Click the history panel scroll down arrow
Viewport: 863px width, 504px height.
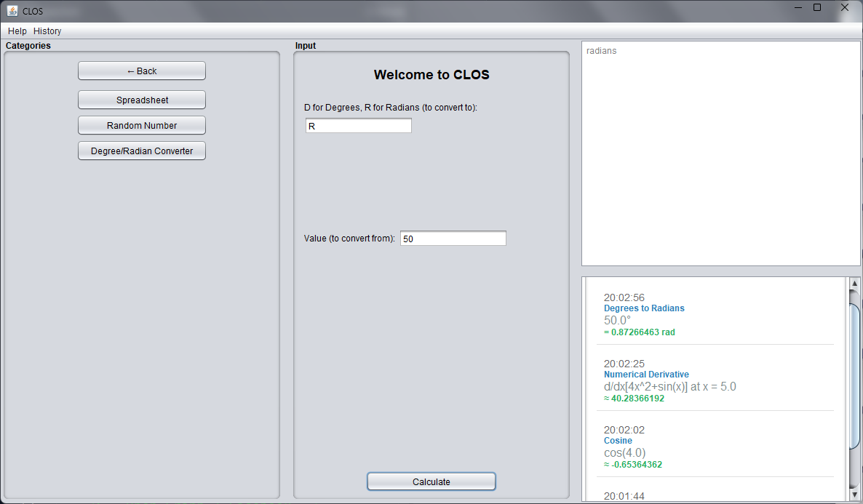pyautogui.click(x=854, y=495)
